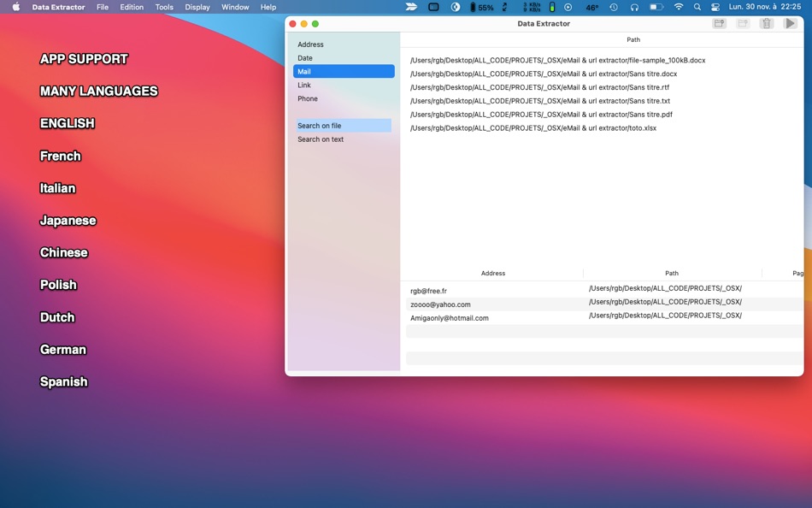The height and width of the screenshot is (508, 812).
Task: Open the File menu
Action: [103, 7]
